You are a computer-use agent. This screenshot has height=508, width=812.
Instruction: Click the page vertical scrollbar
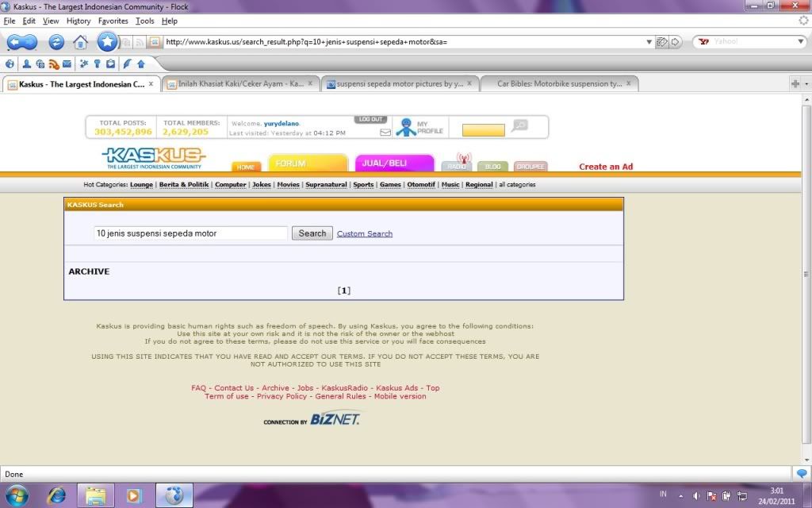(x=806, y=275)
